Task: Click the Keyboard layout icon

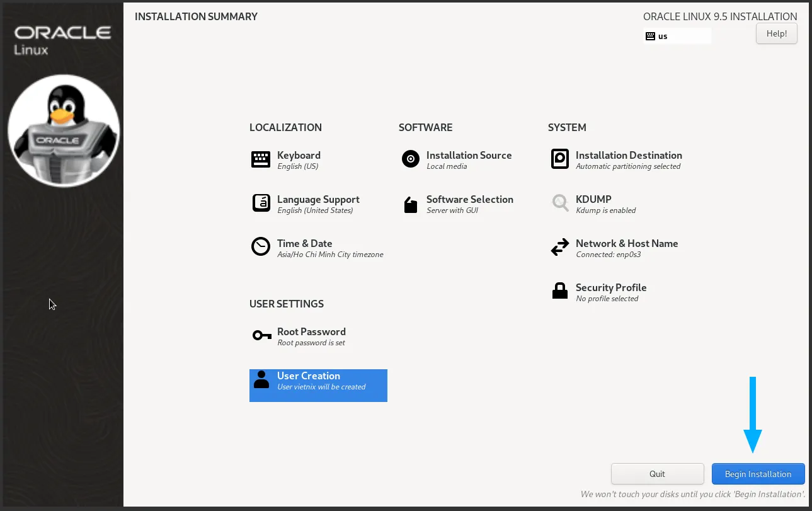Action: click(x=261, y=160)
